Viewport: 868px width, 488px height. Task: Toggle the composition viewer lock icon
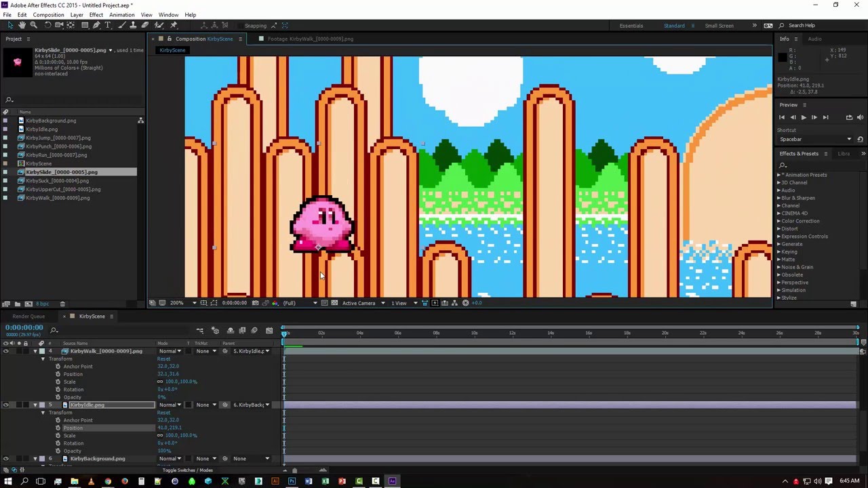170,39
